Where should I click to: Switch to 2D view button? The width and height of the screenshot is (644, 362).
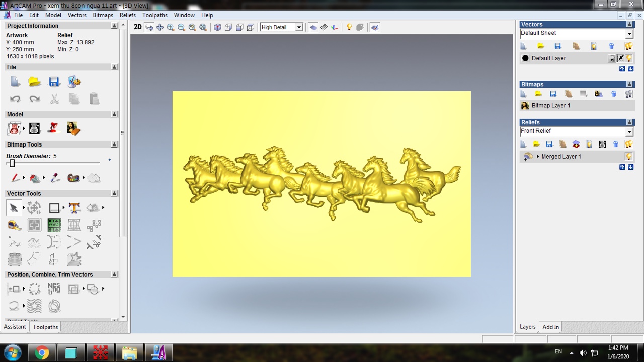click(x=138, y=27)
